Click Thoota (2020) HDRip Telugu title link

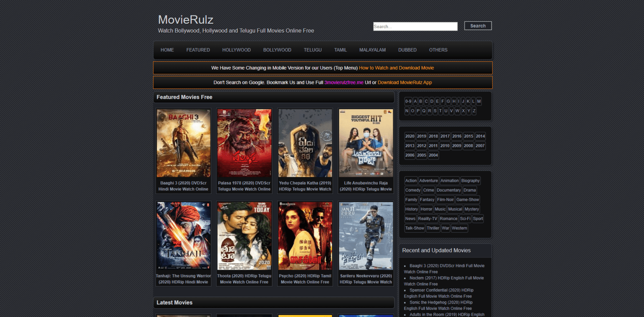(244, 279)
